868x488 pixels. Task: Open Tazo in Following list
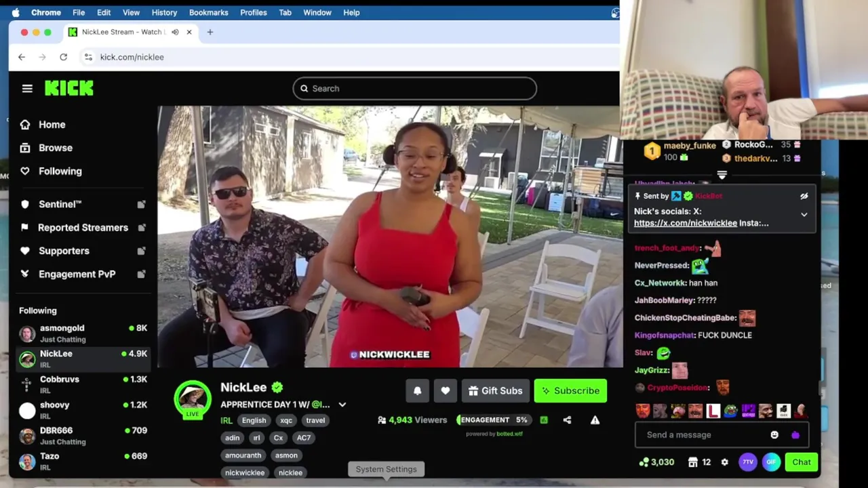pos(83,462)
